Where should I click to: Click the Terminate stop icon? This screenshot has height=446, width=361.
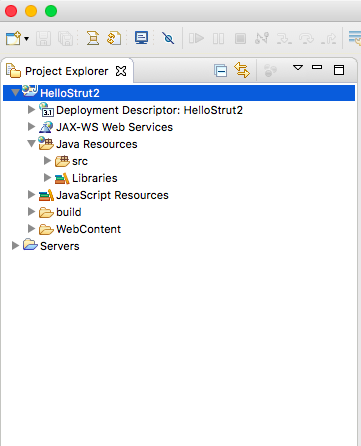click(240, 38)
